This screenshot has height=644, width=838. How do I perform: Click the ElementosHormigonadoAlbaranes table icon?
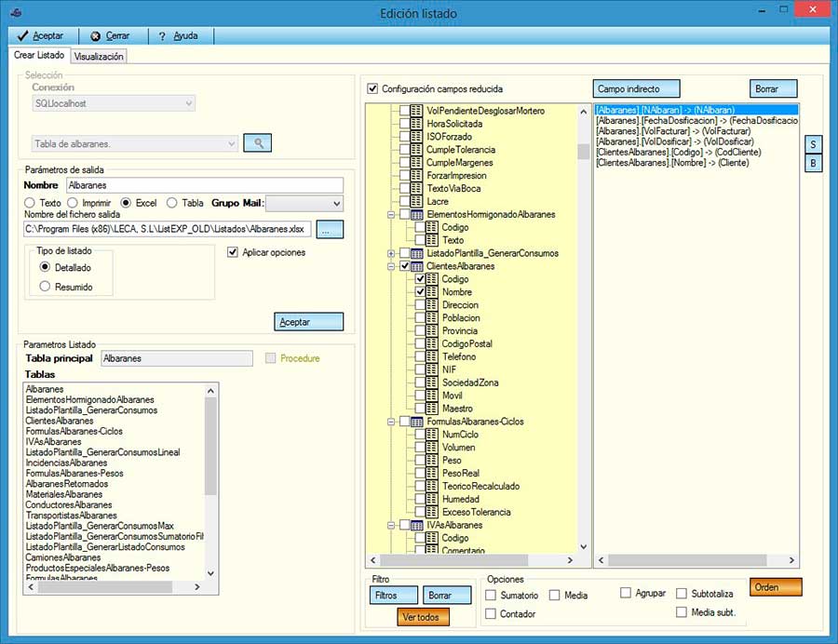pyautogui.click(x=417, y=215)
